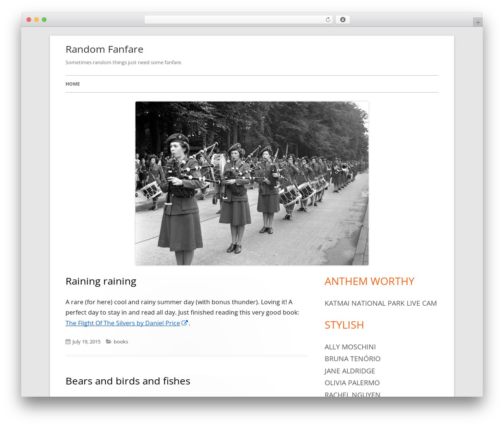Click the yellow minimize window button
The height and width of the screenshot is (427, 504).
click(36, 20)
